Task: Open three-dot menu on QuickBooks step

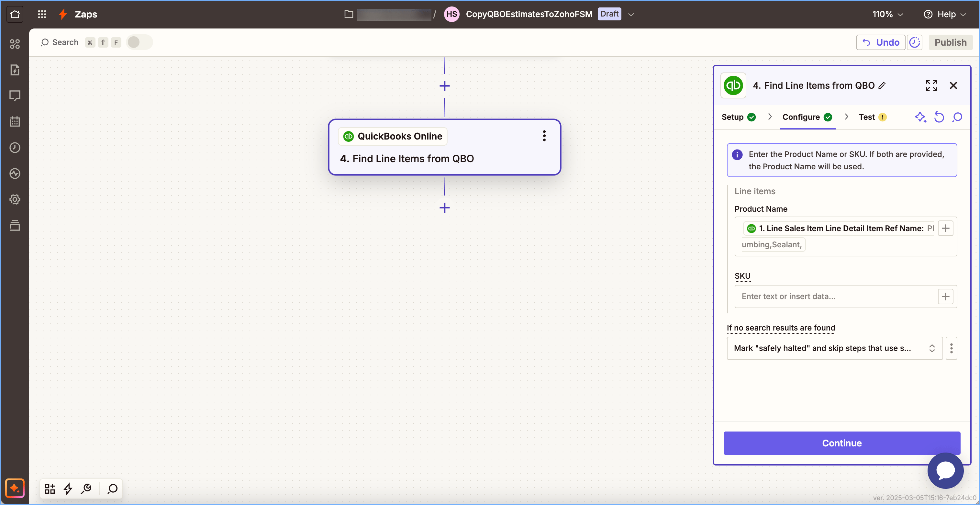Action: pos(544,136)
